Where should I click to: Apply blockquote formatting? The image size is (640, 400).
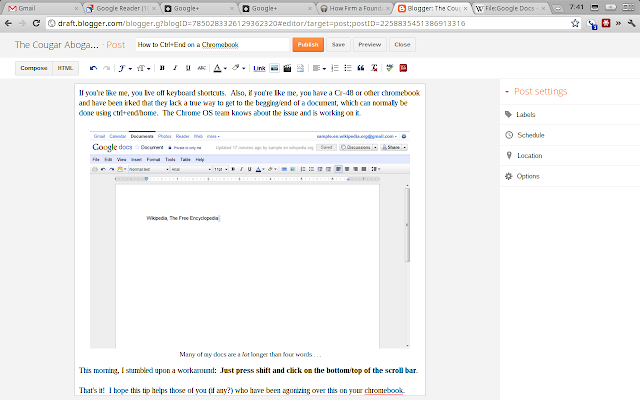[x=361, y=68]
